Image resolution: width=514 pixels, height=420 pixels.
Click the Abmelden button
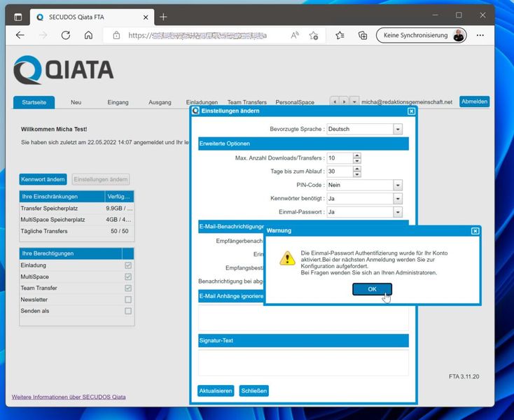click(x=474, y=101)
